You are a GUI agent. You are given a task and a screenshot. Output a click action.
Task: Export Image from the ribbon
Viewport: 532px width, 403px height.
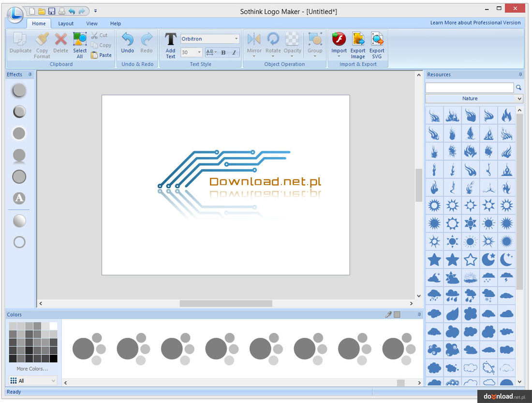358,45
